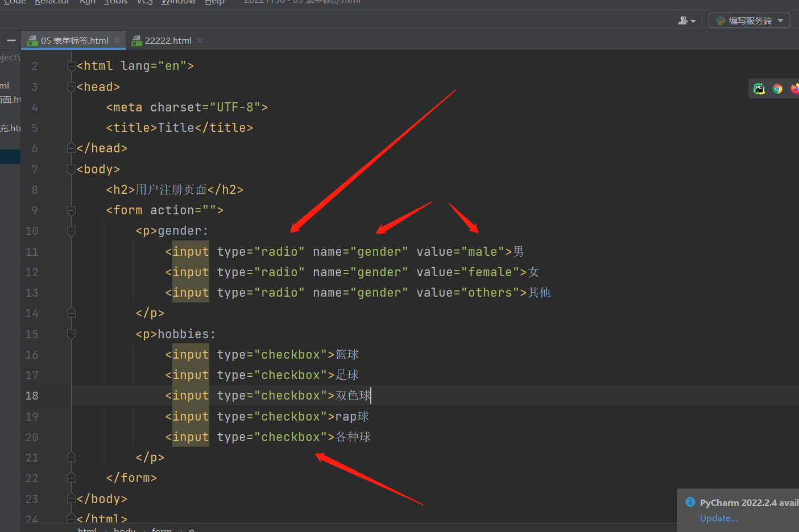Viewport: 799px width, 532px height.
Task: Place cursor on lang="en" in line 2
Action: pos(154,66)
